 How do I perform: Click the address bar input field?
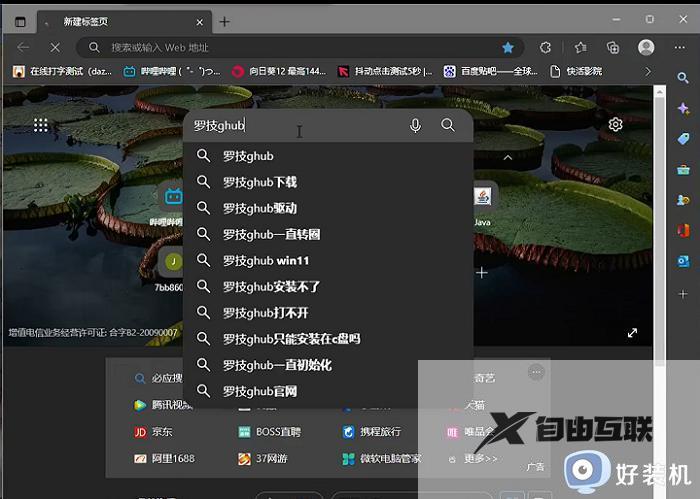tap(300, 47)
